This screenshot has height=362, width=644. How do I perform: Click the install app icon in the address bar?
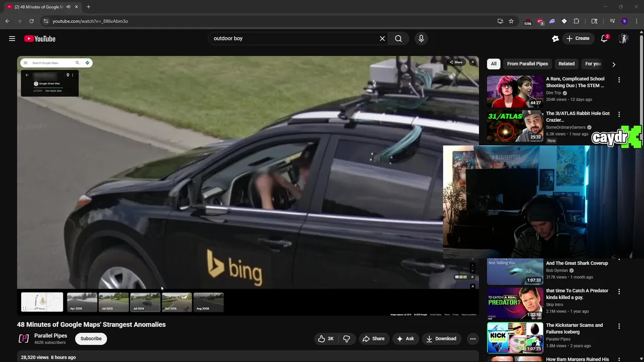tap(500, 21)
